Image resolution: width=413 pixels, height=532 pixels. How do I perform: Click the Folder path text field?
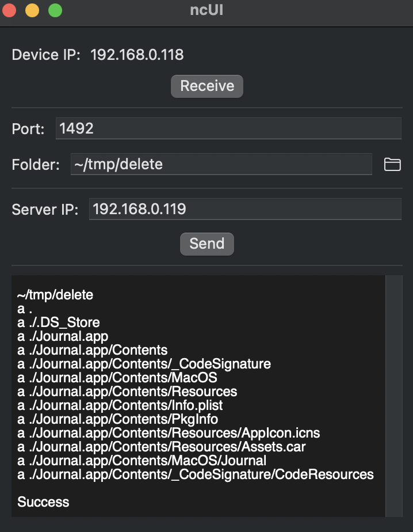(221, 164)
